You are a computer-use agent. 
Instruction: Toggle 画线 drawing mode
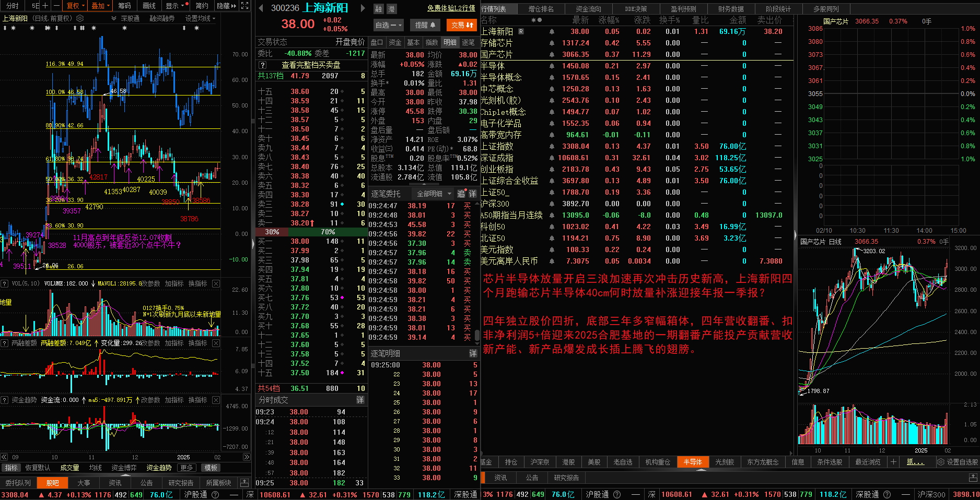click(149, 6)
